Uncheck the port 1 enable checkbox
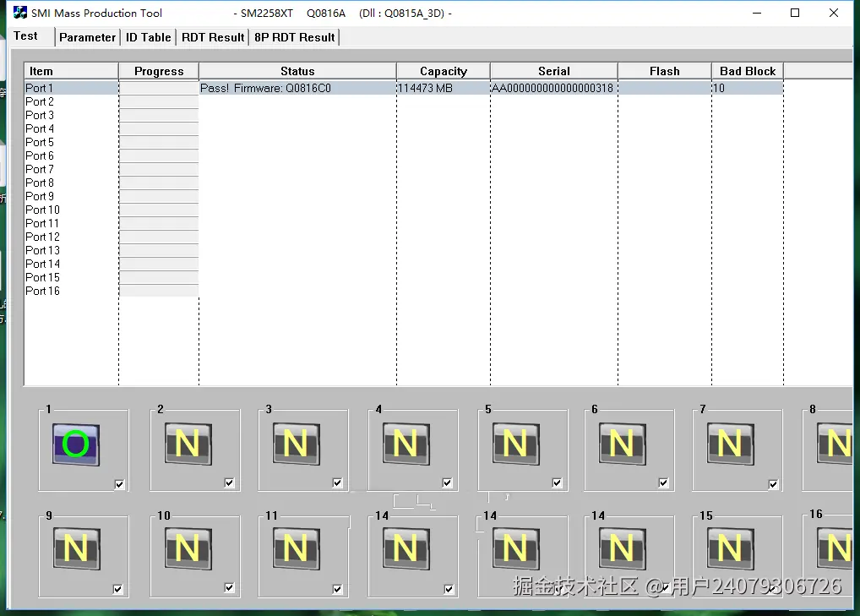This screenshot has height=616, width=860. point(120,484)
